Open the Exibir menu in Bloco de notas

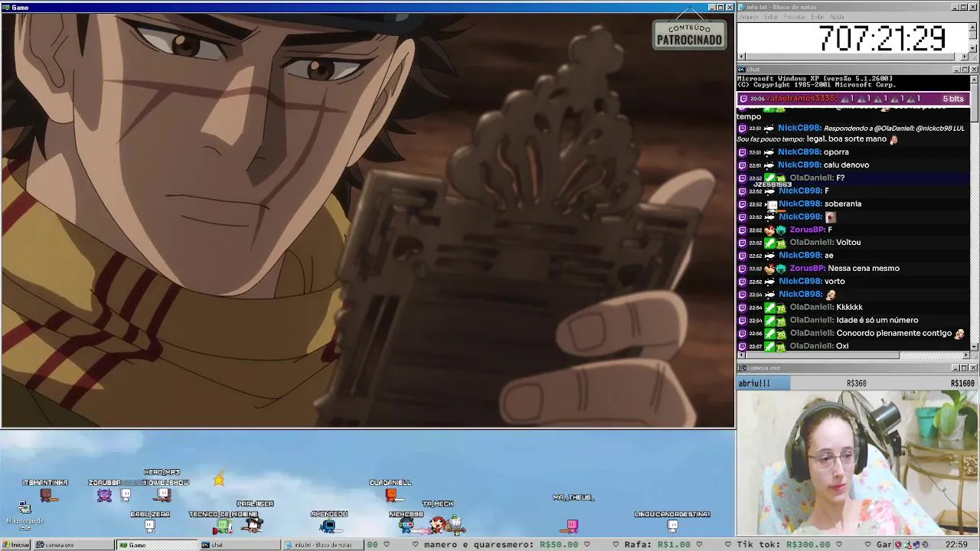coord(818,17)
